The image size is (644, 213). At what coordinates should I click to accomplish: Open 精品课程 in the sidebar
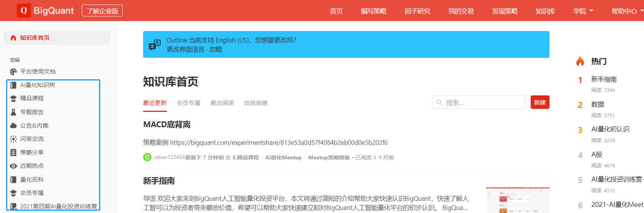[x=32, y=98]
